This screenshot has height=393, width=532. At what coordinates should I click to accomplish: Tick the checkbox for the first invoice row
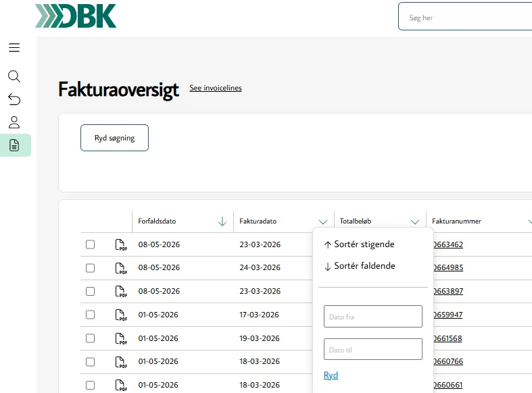(91, 245)
